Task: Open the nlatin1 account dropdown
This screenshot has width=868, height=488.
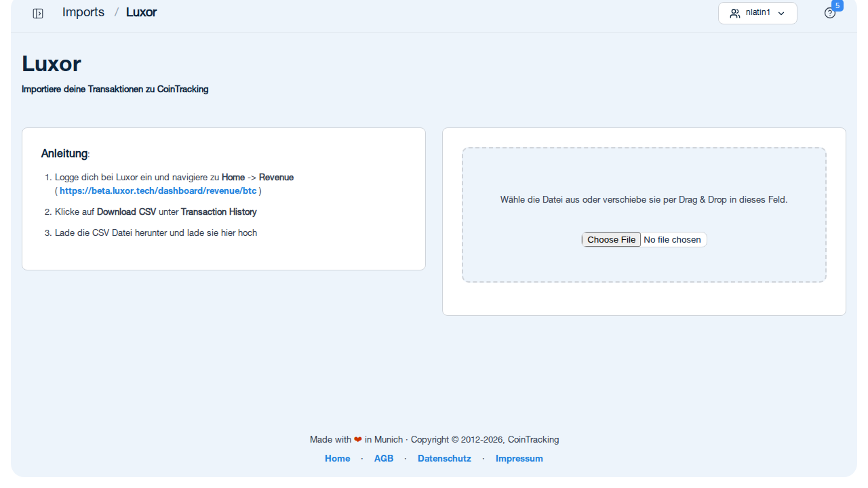Action: pyautogui.click(x=757, y=13)
